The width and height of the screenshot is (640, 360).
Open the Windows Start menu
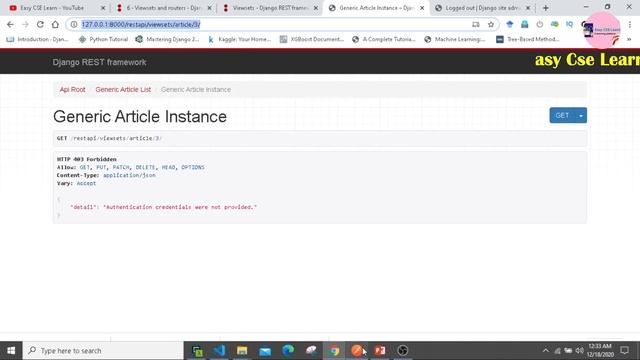click(11, 351)
